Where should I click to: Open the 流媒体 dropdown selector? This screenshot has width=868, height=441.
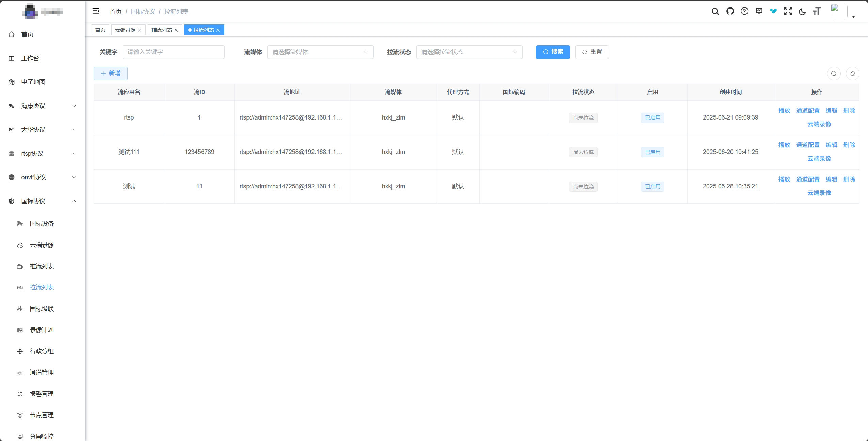(x=320, y=52)
